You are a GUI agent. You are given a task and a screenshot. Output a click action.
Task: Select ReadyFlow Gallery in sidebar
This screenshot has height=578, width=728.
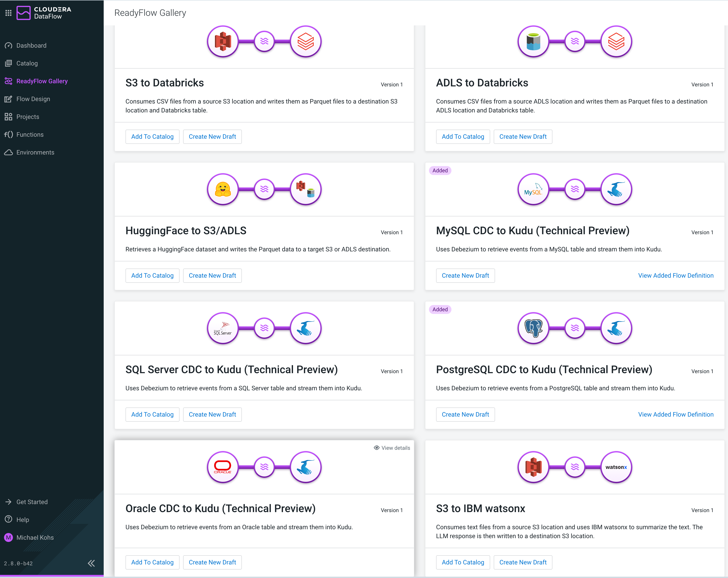click(x=42, y=81)
